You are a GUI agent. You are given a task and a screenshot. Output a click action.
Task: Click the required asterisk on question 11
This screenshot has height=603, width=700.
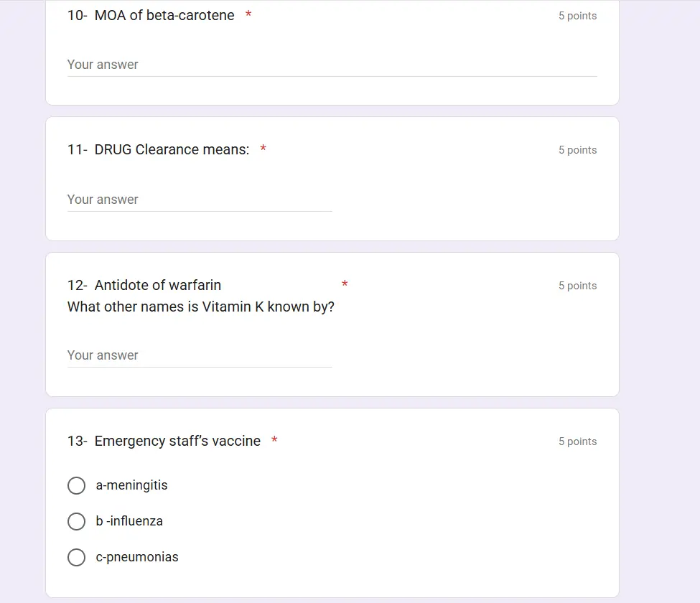263,149
